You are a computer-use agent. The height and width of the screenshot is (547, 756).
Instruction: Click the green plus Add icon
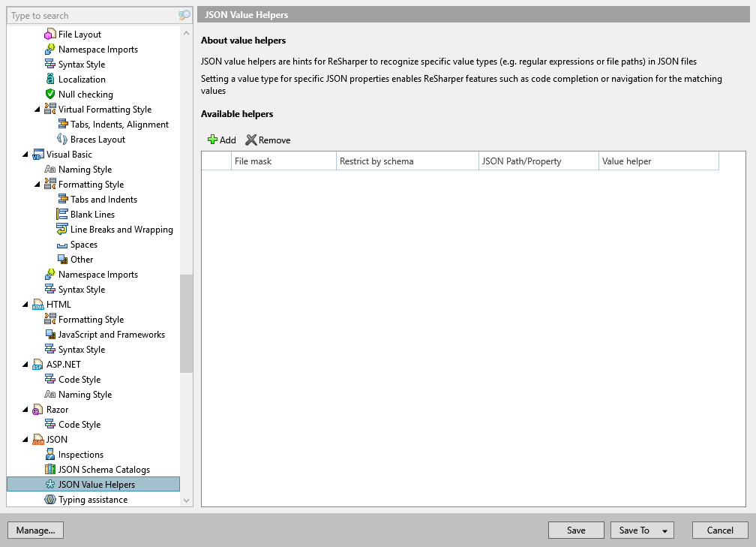pos(212,140)
